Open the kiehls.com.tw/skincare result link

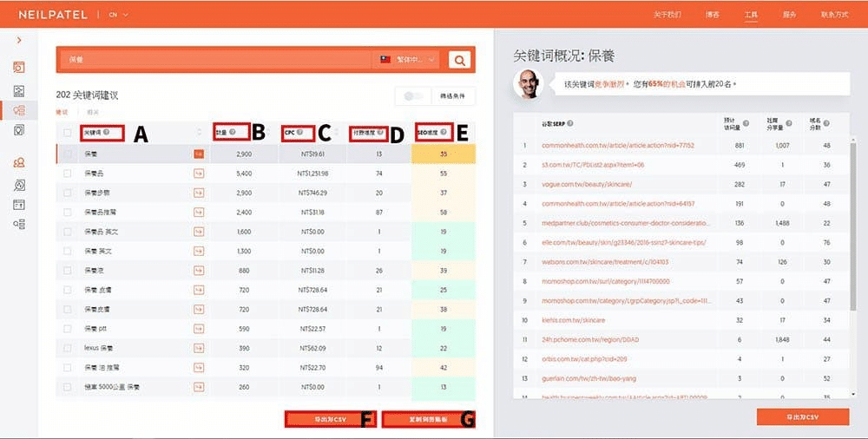(574, 320)
